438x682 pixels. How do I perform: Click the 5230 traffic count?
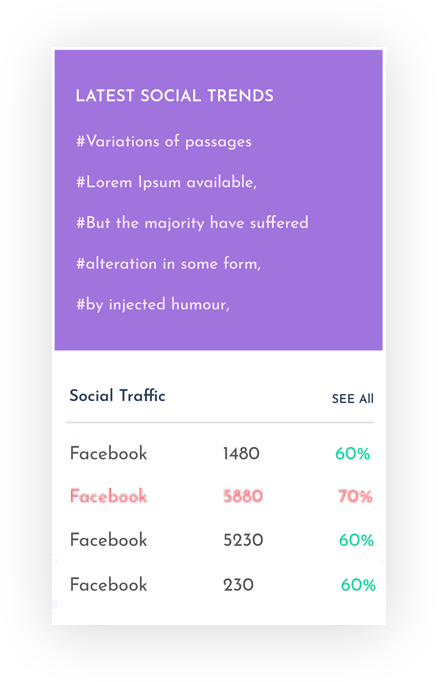(x=243, y=541)
